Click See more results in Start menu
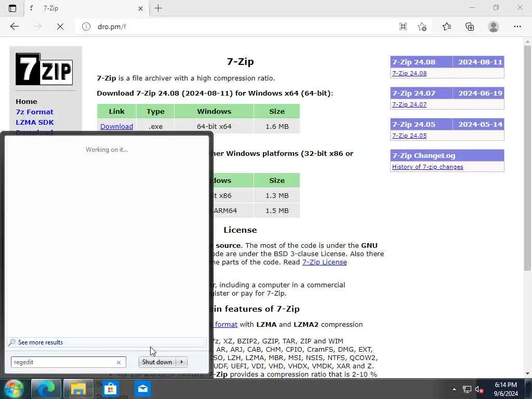Screen dimensions: 532x399 pyautogui.click(x=107, y=342)
